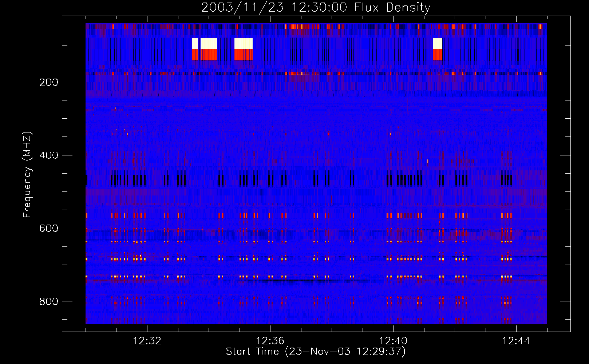589x364 pixels.
Task: Click the plot title '2003/11/23 12:30:00 Flux Density'
Action: (x=316, y=7)
